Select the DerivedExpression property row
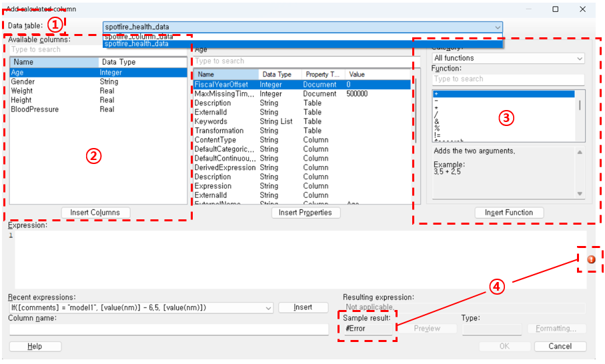 point(302,168)
